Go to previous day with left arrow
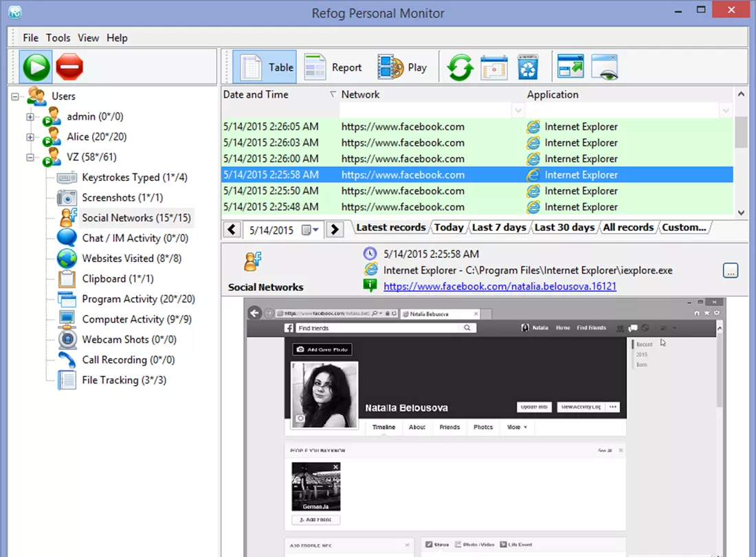 (x=232, y=230)
